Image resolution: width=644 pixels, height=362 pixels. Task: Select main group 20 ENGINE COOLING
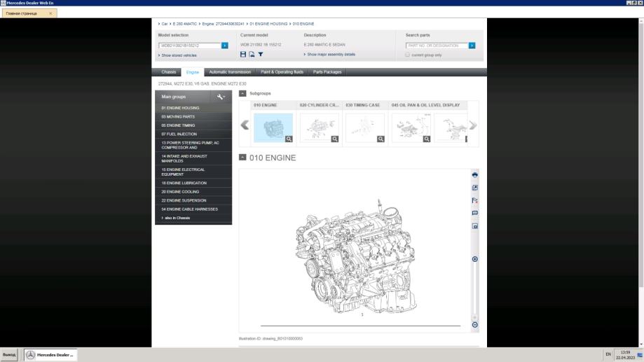193,192
